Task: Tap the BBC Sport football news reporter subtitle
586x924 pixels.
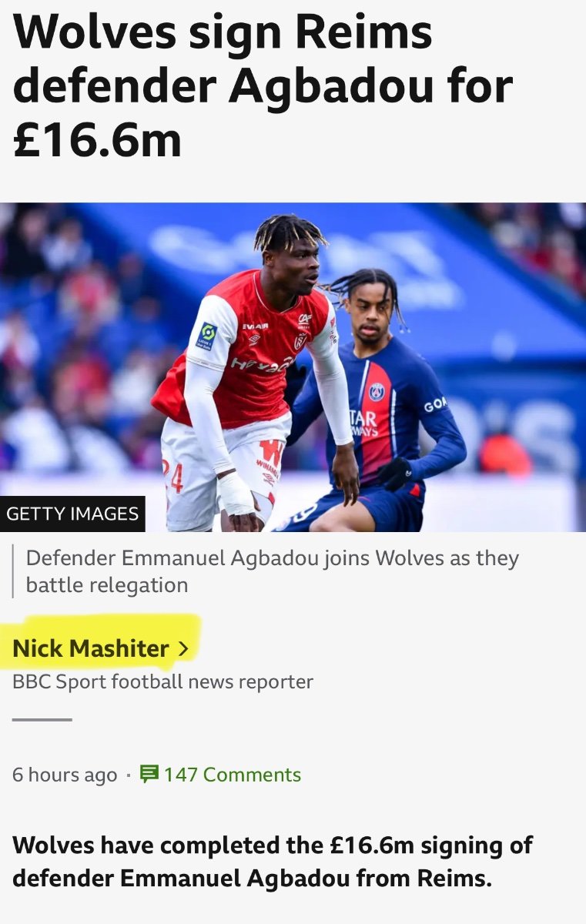Action: (x=162, y=681)
